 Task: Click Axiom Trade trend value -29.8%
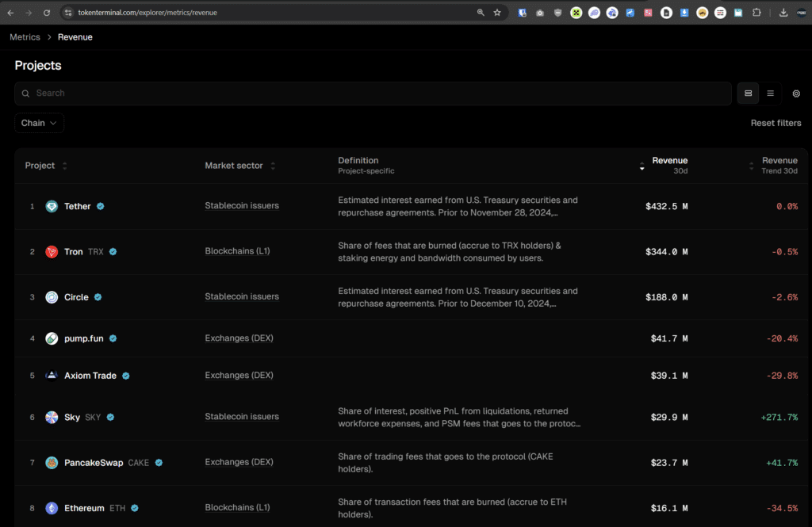coord(782,376)
